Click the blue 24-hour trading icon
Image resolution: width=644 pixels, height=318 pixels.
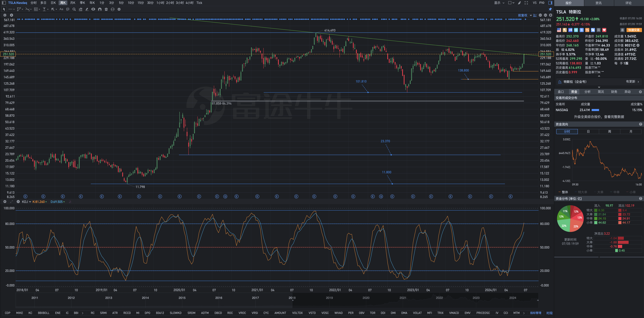click(x=570, y=30)
